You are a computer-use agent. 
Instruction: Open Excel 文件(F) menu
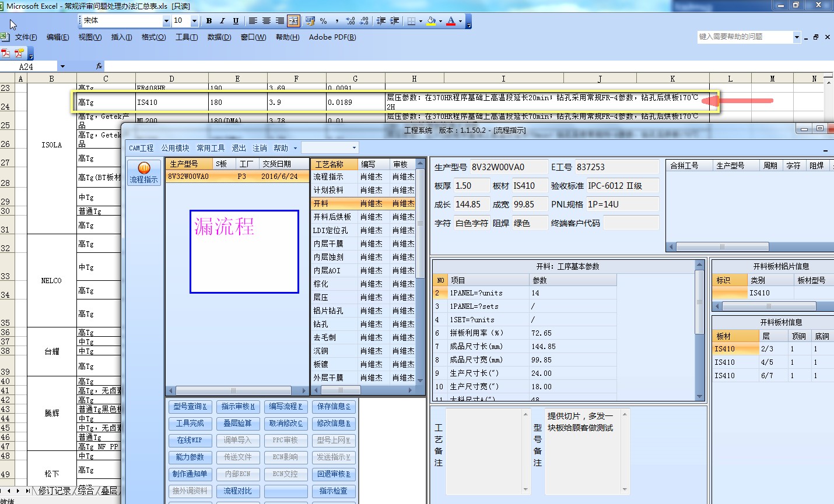point(26,37)
